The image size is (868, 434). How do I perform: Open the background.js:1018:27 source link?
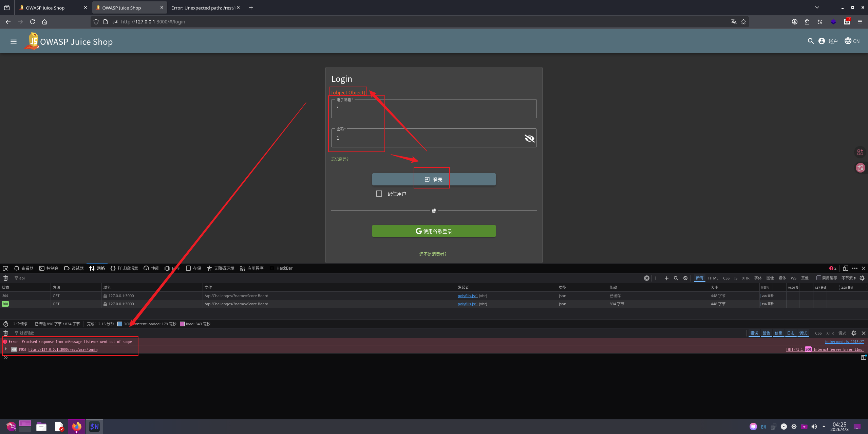pyautogui.click(x=844, y=342)
